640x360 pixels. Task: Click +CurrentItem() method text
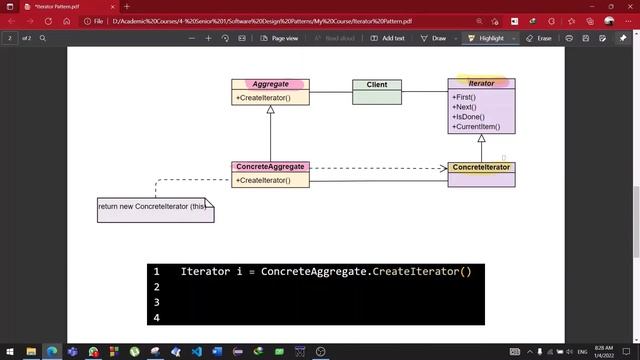click(x=476, y=127)
